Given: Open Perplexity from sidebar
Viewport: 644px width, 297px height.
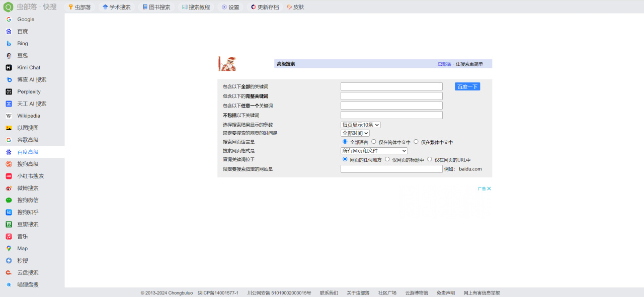Looking at the screenshot, I should (x=32, y=91).
